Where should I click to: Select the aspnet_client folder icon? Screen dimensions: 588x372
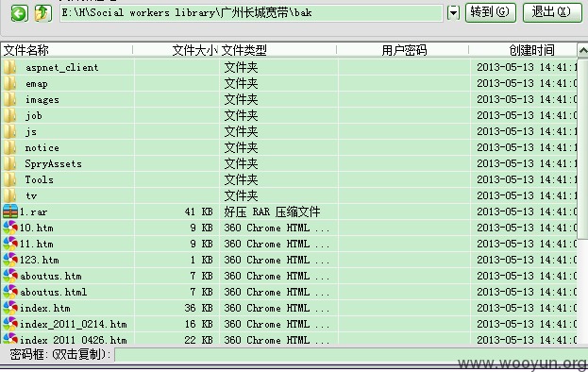coord(10,67)
